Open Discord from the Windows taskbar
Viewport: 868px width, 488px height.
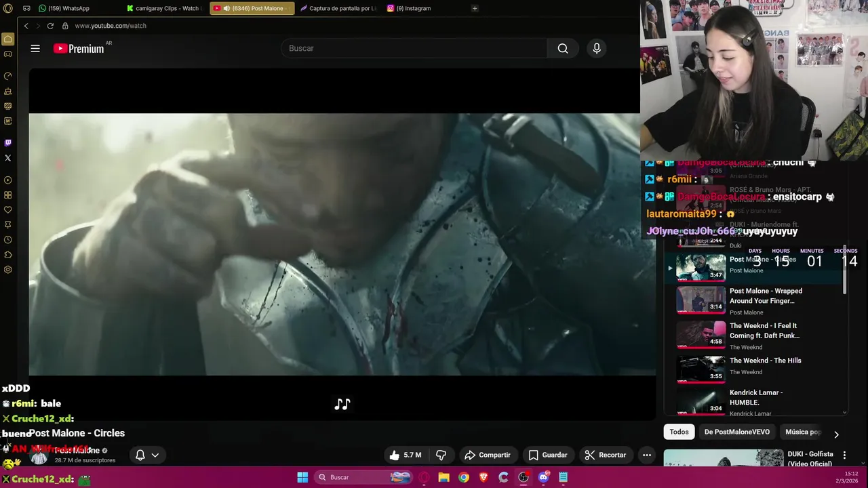pyautogui.click(x=543, y=477)
